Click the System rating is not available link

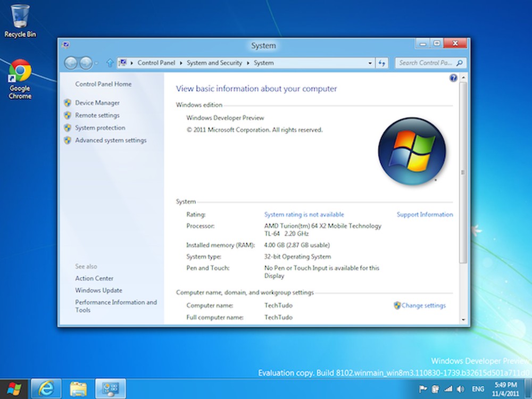pyautogui.click(x=304, y=214)
